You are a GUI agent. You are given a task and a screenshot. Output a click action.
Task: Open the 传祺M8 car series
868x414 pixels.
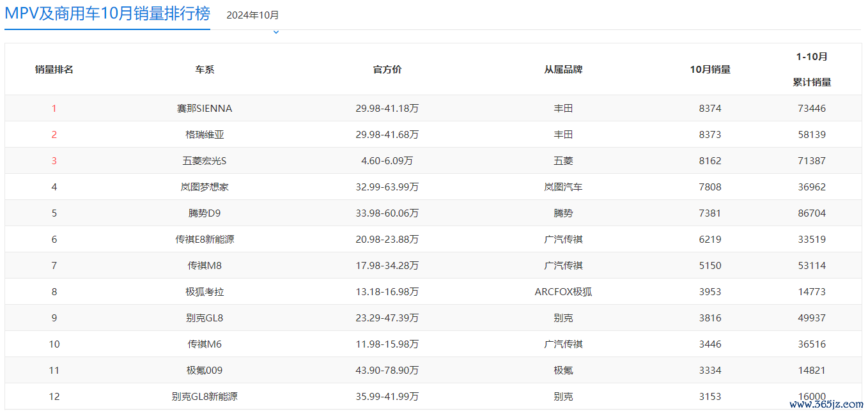[x=205, y=266]
